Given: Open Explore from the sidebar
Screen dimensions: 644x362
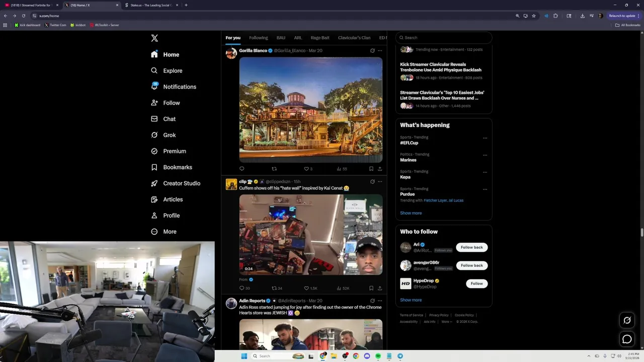Looking at the screenshot, I should [167, 70].
